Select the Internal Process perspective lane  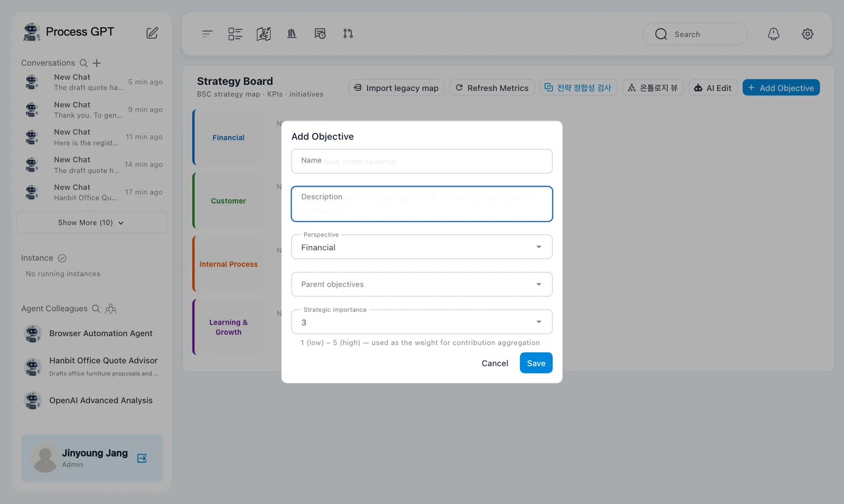pyautogui.click(x=228, y=264)
